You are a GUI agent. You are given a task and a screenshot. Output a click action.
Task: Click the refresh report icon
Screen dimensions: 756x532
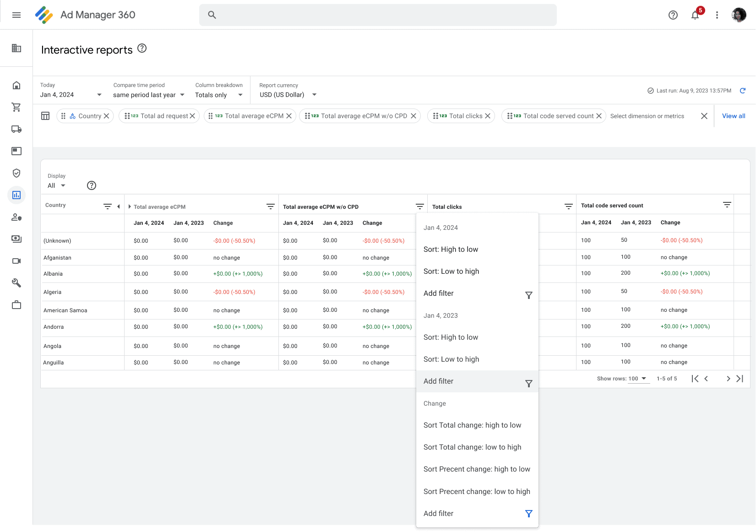(743, 91)
